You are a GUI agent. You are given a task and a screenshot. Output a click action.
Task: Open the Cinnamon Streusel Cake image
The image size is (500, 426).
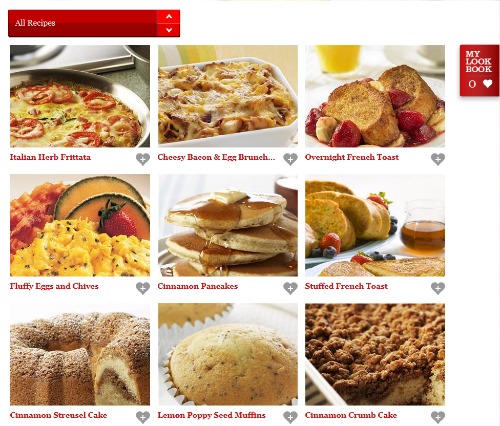click(x=80, y=354)
